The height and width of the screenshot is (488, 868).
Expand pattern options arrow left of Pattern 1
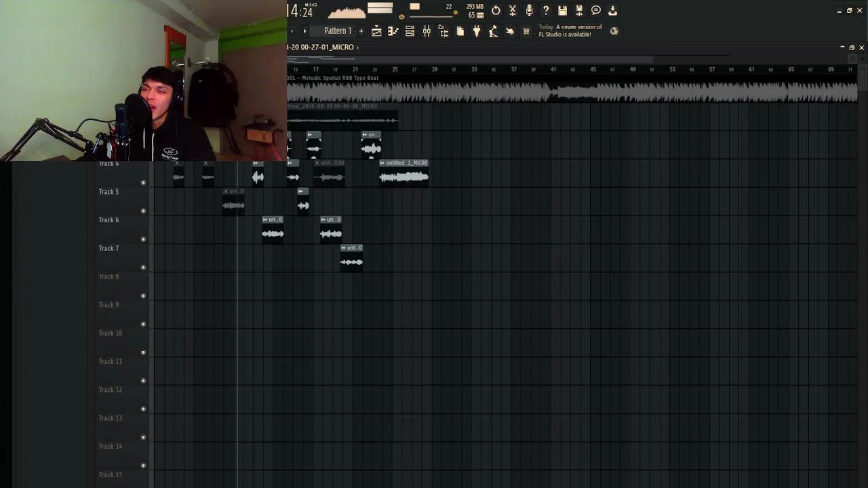(x=304, y=31)
